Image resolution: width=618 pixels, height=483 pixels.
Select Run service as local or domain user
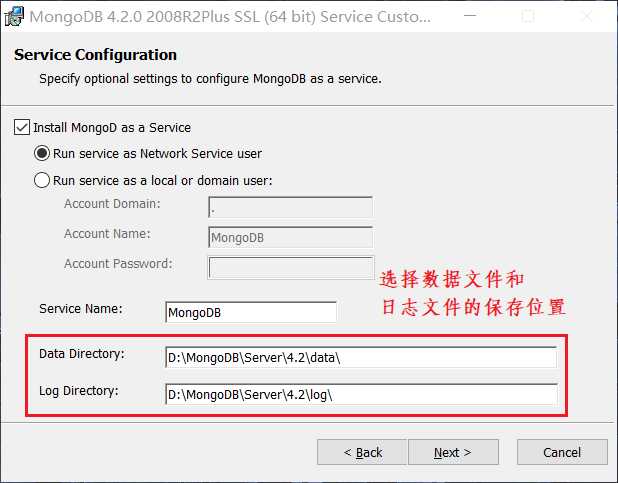[42, 180]
